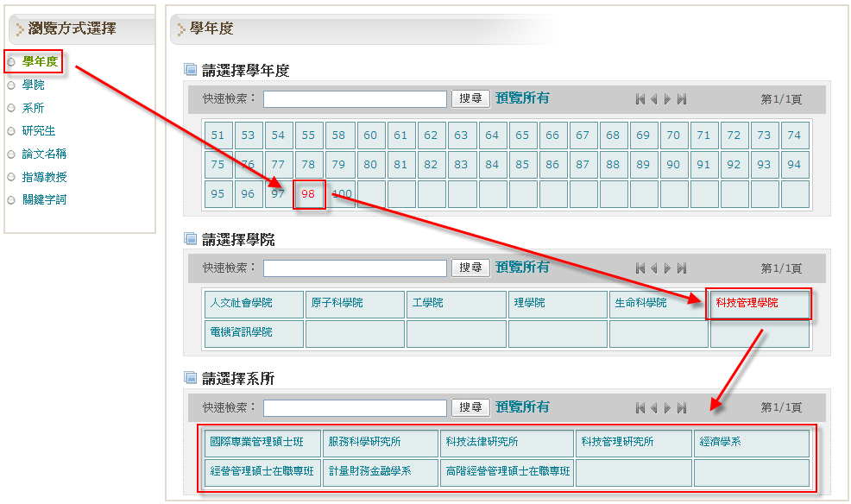The image size is (851, 504).
Task: Click previous page arrow in 系所 pager
Action: tap(653, 407)
